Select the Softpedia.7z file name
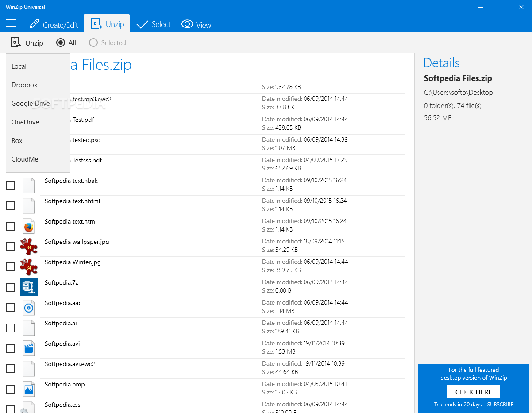Screen dimensions: 532x413 [x=62, y=282]
